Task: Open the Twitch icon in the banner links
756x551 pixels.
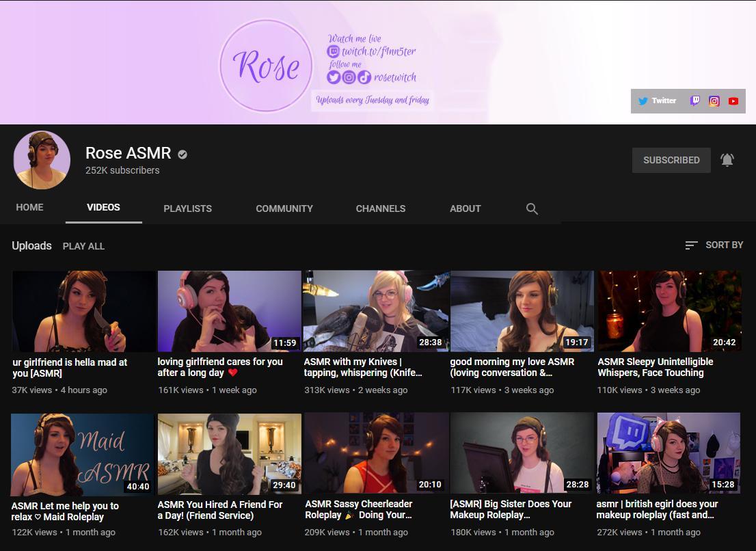Action: [694, 100]
